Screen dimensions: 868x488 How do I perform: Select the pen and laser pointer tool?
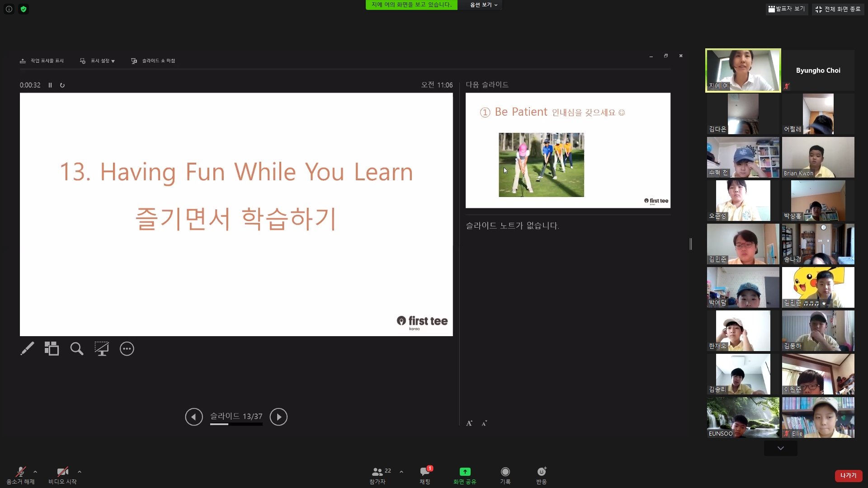click(27, 348)
